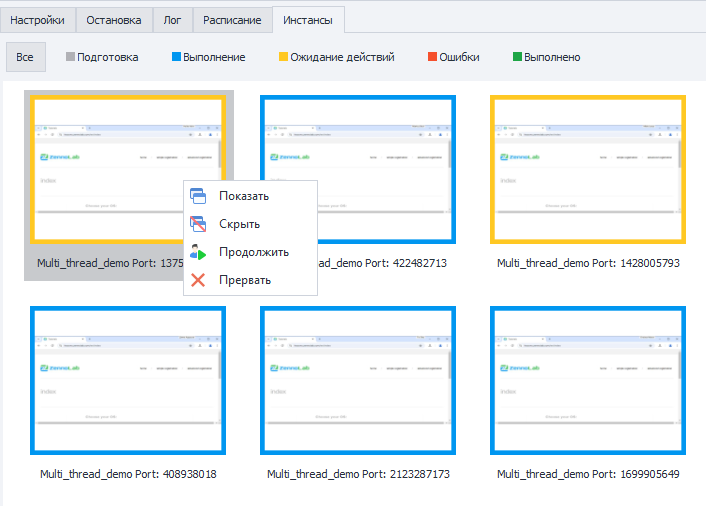This screenshot has width=706, height=506.
Task: Toggle the Подготовка gray status filter
Action: (102, 57)
